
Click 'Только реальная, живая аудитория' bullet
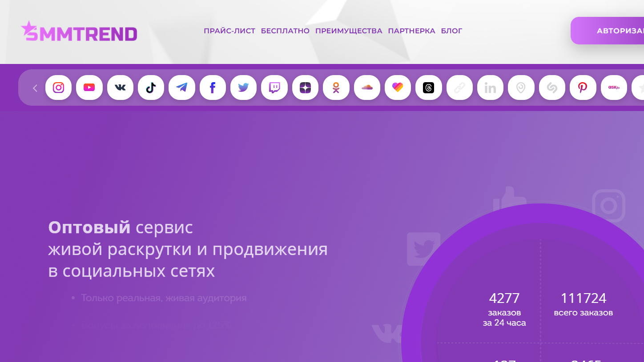coord(164,298)
